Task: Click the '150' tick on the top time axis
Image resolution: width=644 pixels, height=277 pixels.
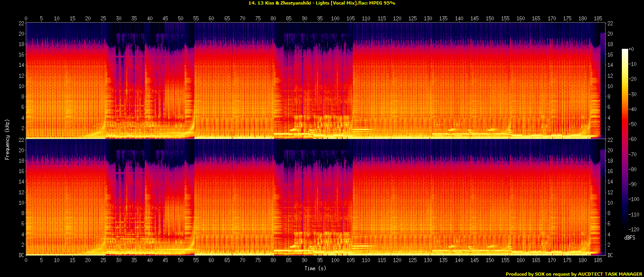Action: [x=490, y=19]
